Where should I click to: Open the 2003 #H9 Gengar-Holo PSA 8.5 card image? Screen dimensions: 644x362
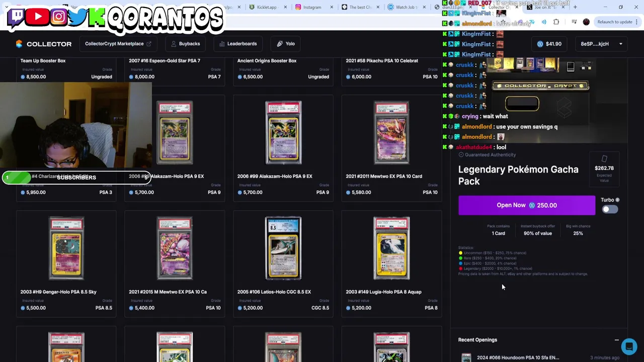click(66, 248)
